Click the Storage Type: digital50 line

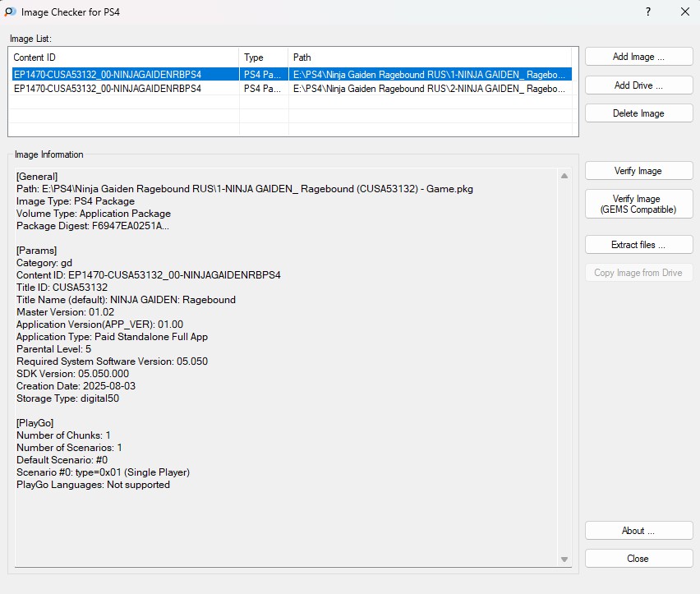68,398
